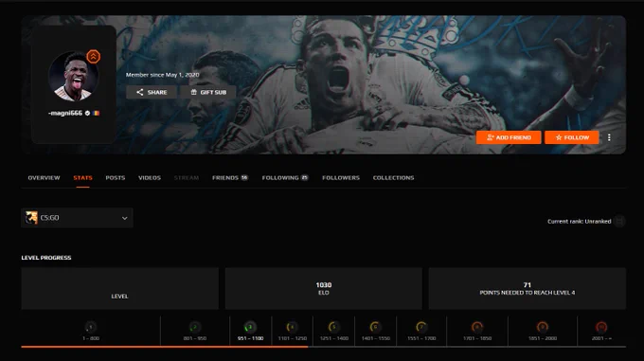644x361 pixels.
Task: Click the level 9 icon (1851 – 2000)
Action: (543, 327)
